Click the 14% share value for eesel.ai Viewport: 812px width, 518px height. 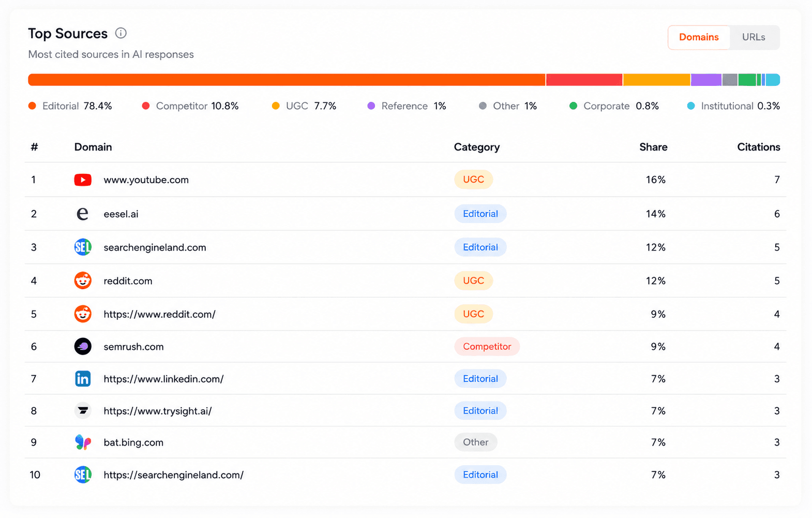pos(655,214)
